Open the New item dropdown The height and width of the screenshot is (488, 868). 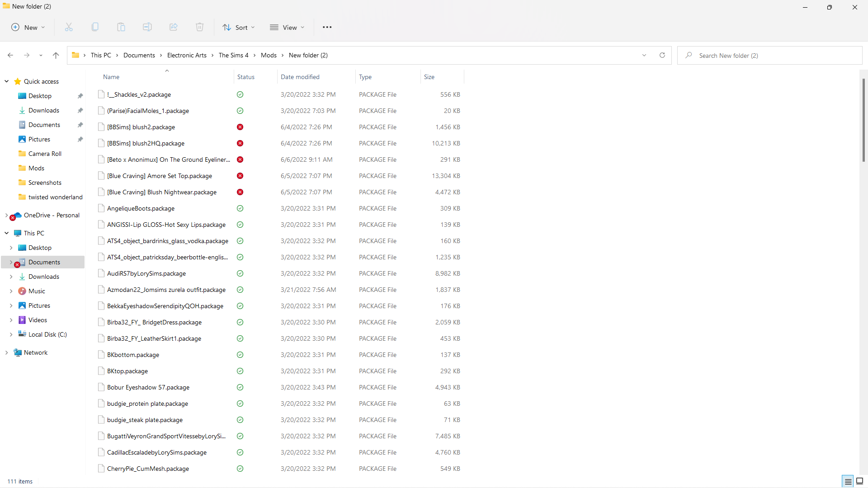click(28, 27)
